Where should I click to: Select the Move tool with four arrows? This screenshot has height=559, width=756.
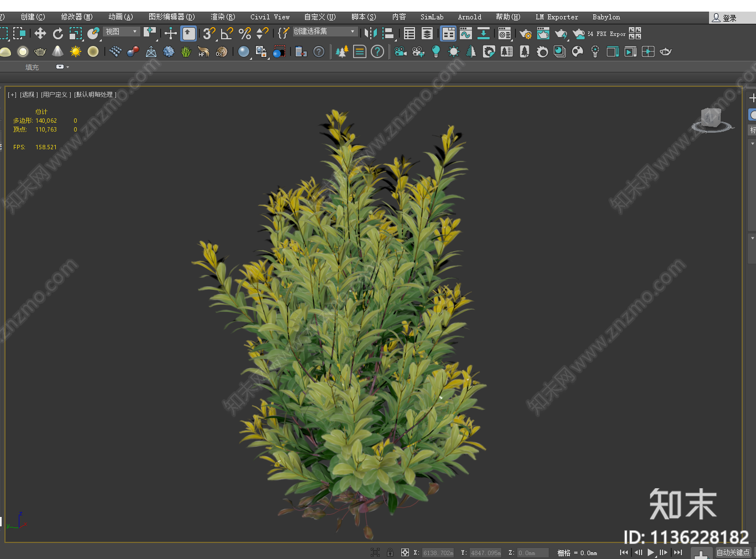pyautogui.click(x=40, y=34)
